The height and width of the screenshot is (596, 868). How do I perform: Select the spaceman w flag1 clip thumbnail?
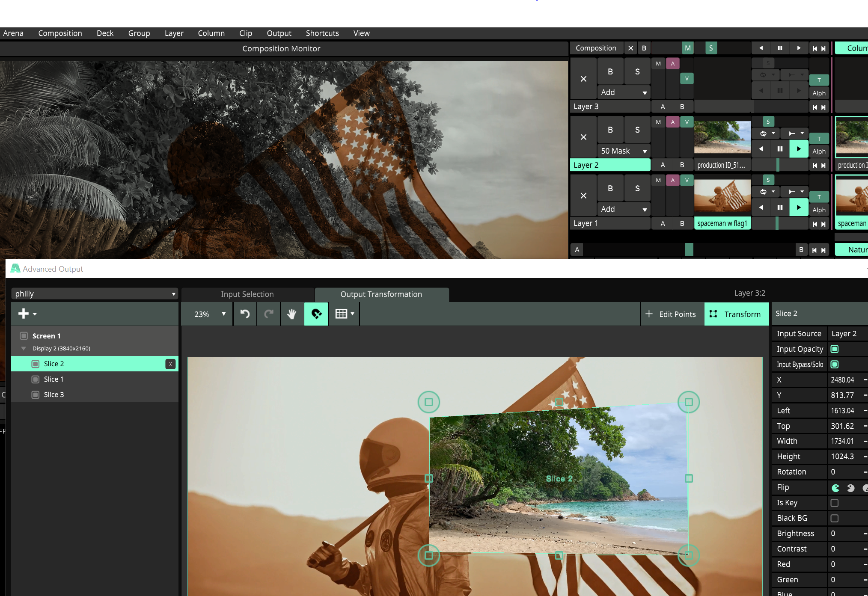point(722,196)
